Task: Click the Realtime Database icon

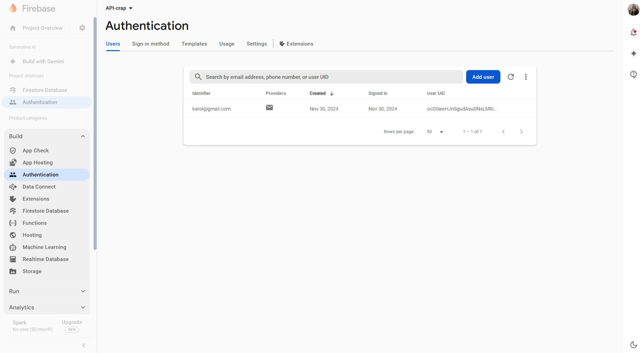Action: click(x=13, y=259)
